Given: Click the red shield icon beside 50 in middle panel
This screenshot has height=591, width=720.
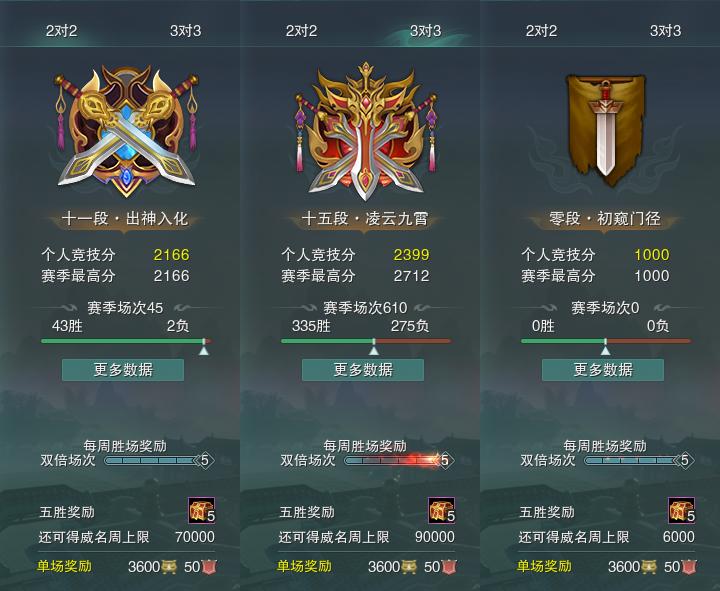Looking at the screenshot, I should 449,567.
